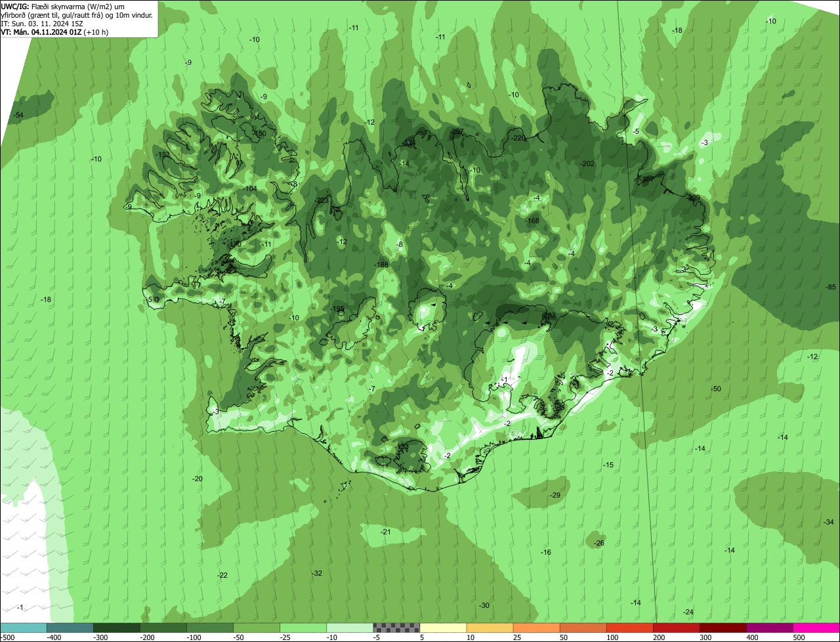Click the orange swatch between 25 and 50

[x=536, y=628]
